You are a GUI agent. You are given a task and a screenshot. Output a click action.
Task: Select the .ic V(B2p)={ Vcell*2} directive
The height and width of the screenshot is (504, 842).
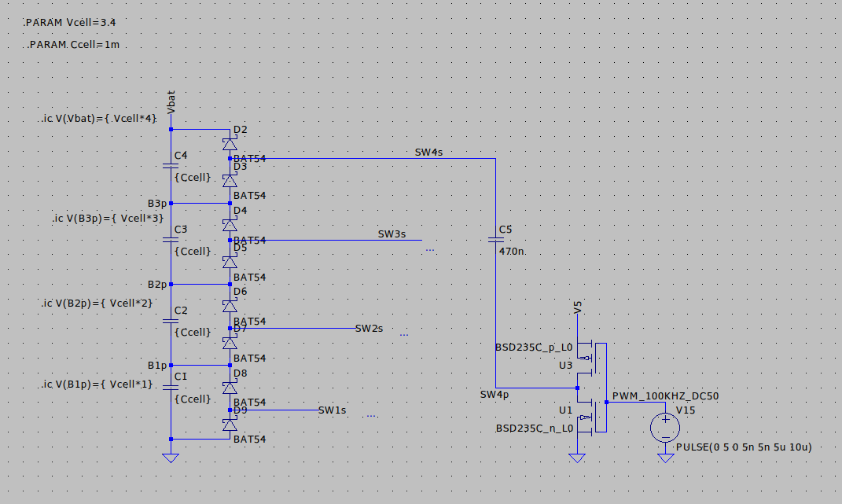tap(97, 303)
